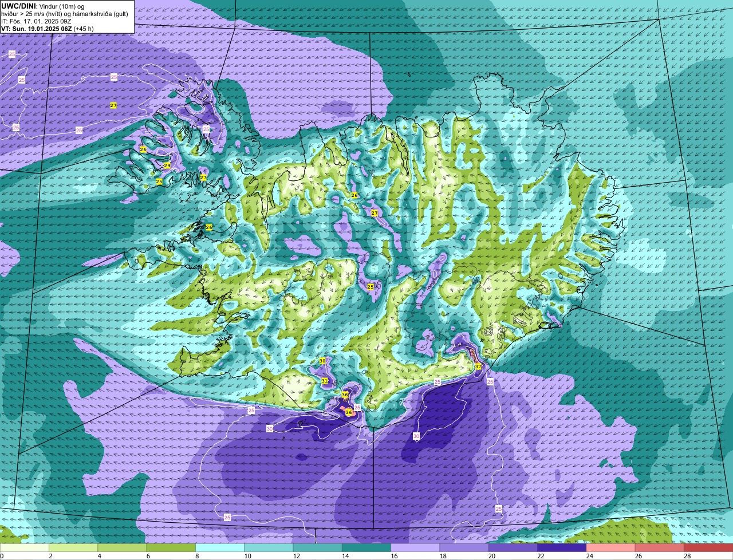The image size is (733, 560).
Task: Click the olive green 6–8 m/s legend swatch
Action: [x=171, y=547]
